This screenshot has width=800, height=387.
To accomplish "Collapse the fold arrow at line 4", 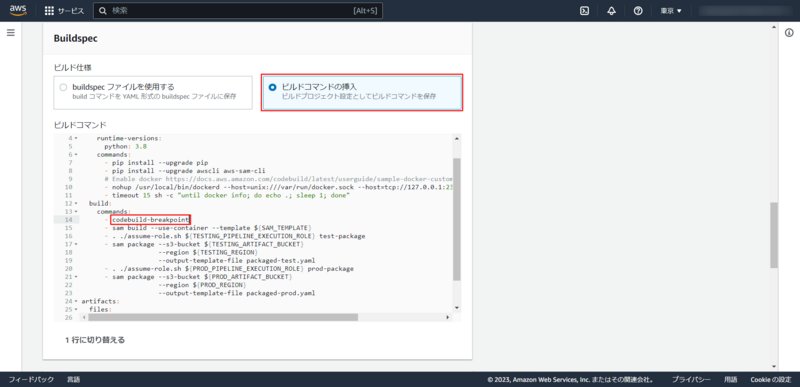I will [x=76, y=138].
